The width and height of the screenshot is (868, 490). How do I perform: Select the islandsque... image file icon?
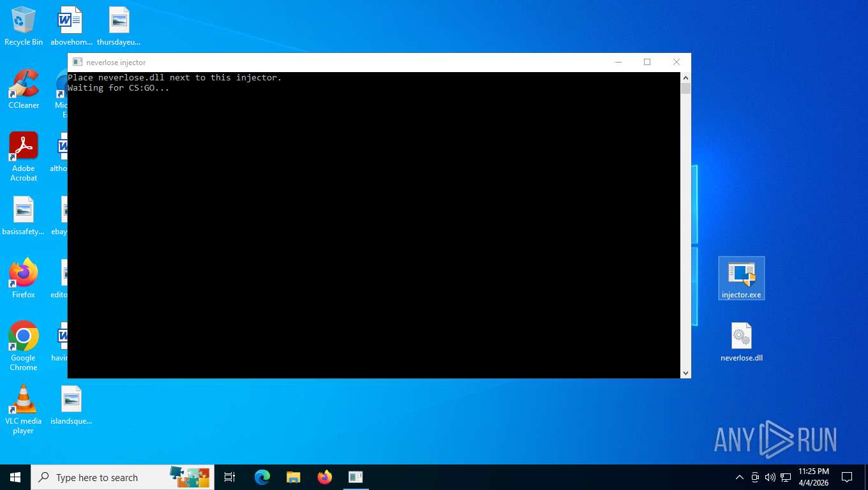click(x=71, y=405)
